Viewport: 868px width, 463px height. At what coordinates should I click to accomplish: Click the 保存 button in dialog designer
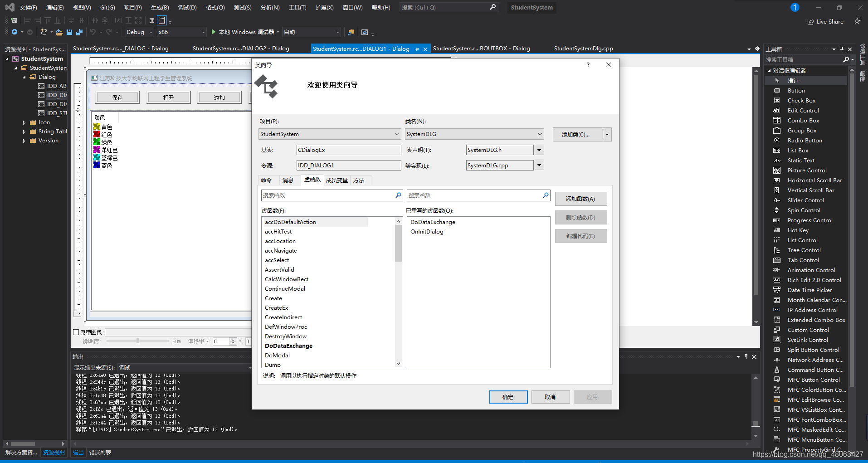pyautogui.click(x=117, y=97)
